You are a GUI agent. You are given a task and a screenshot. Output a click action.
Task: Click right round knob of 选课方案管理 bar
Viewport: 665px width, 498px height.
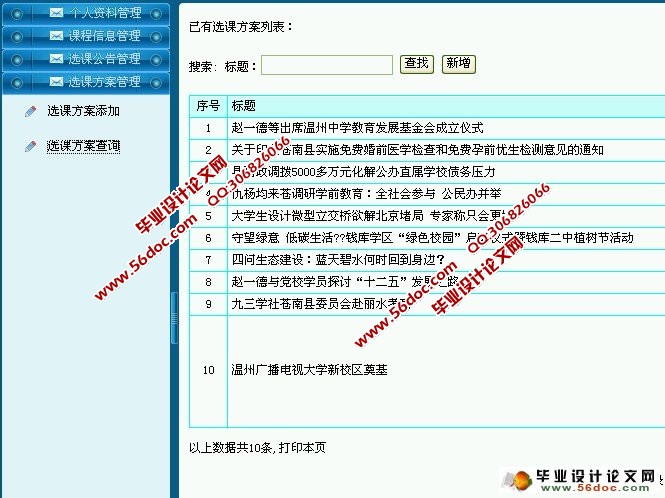pyautogui.click(x=156, y=83)
